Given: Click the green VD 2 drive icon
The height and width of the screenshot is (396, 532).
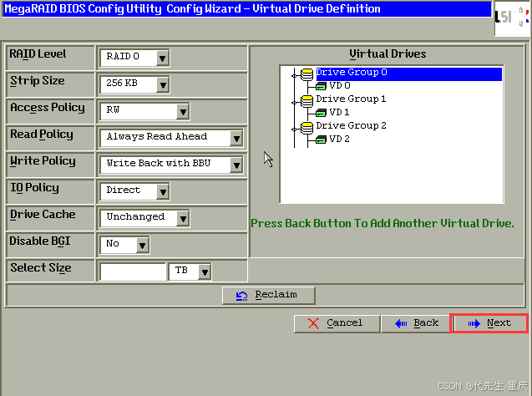Looking at the screenshot, I should [x=321, y=140].
